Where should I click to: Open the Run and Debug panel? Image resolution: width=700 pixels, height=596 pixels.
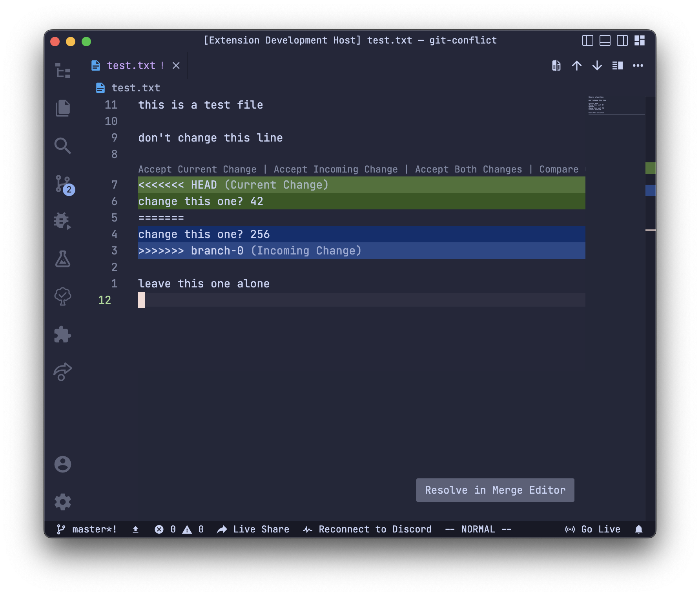63,222
